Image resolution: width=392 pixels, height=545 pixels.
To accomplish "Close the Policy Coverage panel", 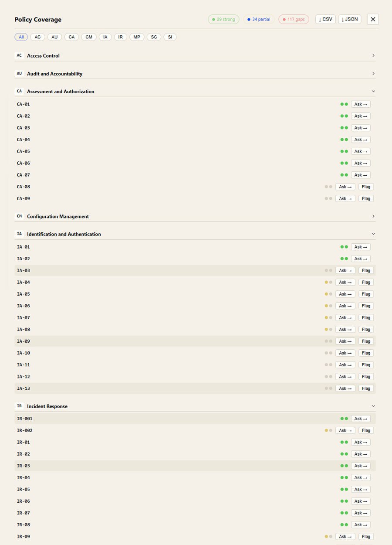I will (x=373, y=19).
